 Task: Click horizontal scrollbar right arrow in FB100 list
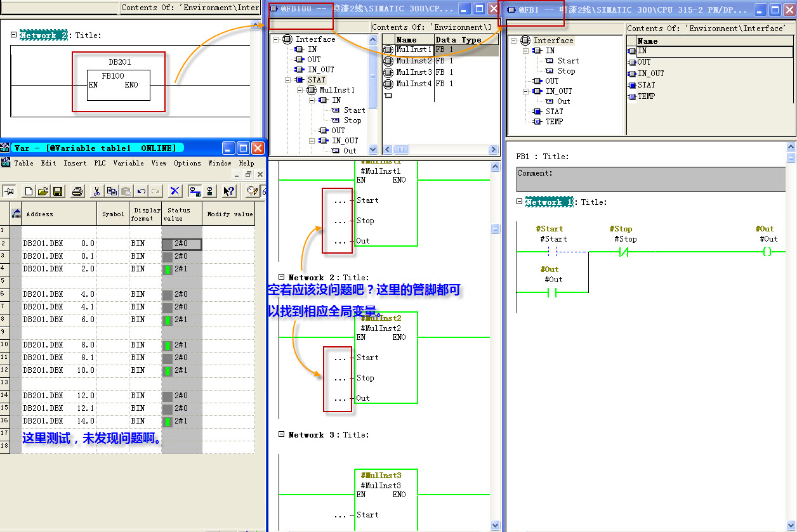click(x=493, y=150)
